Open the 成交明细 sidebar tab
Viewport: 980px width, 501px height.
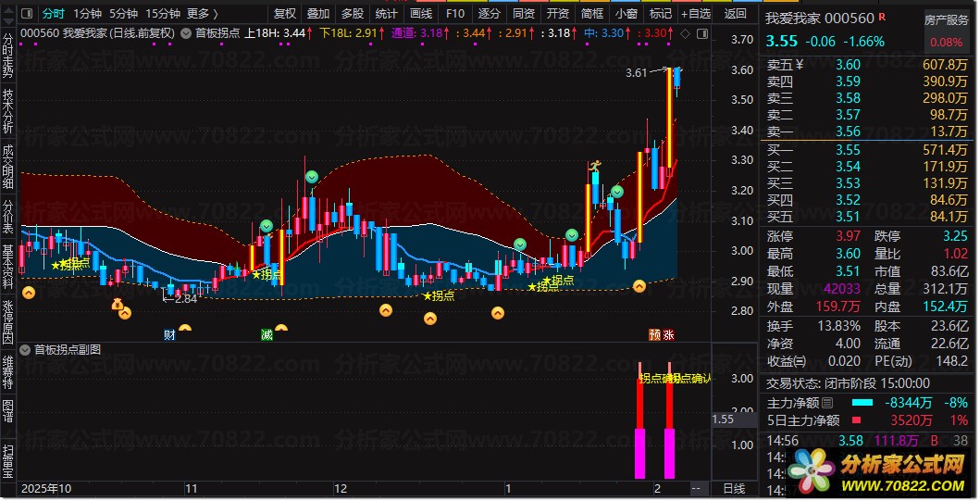pyautogui.click(x=7, y=167)
